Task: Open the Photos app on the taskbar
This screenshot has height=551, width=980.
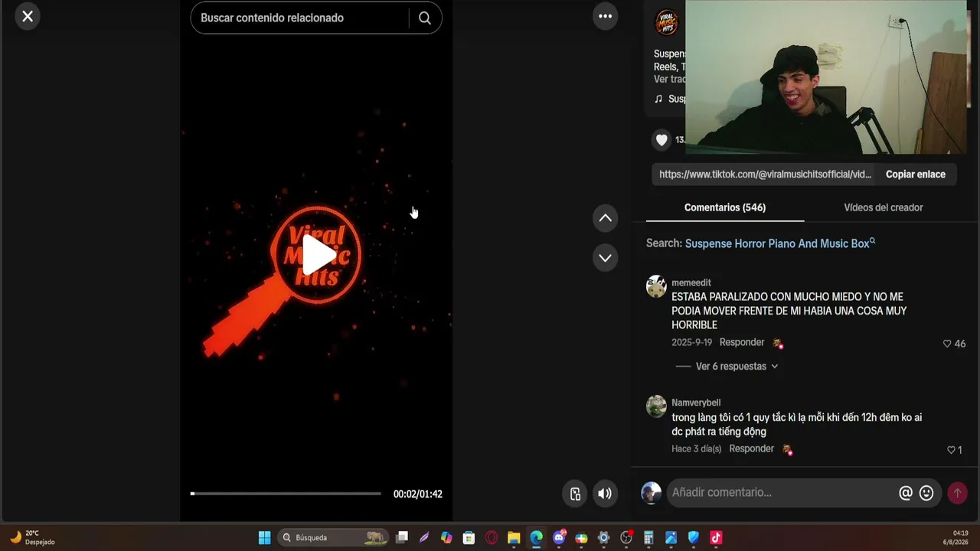Action: (x=671, y=538)
